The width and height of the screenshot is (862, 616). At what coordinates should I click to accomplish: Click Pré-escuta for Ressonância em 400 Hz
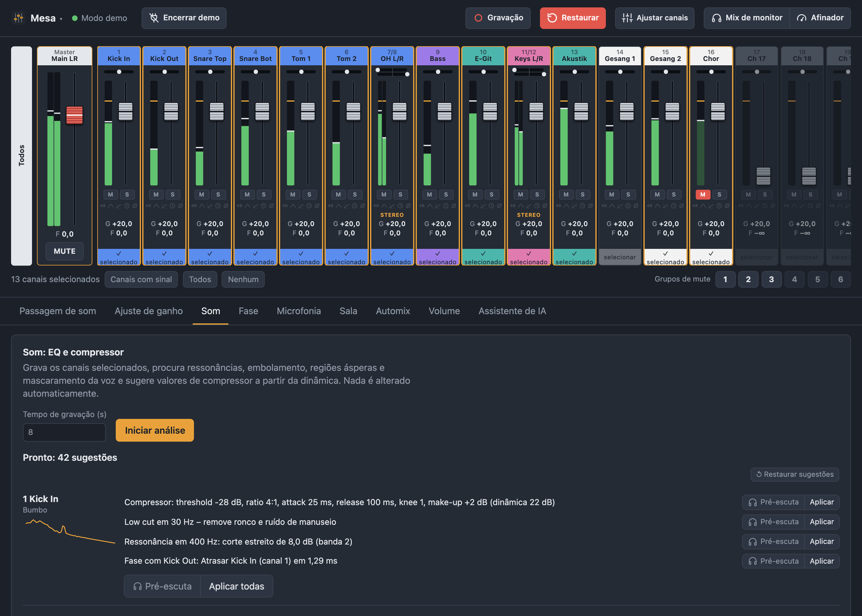point(773,542)
